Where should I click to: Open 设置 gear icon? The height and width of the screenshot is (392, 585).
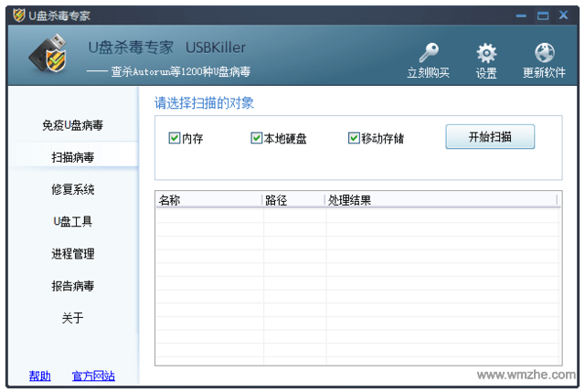(486, 53)
